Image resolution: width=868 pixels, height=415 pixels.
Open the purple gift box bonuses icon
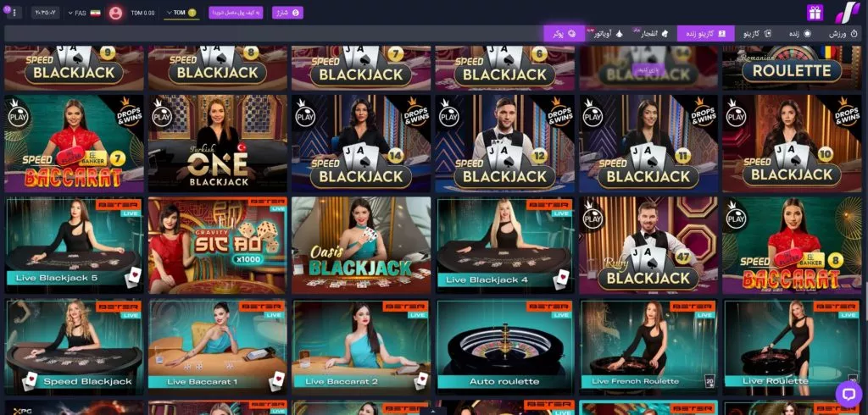815,12
